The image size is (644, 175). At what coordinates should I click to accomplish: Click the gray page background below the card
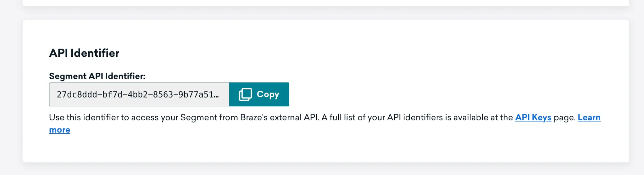[326, 169]
